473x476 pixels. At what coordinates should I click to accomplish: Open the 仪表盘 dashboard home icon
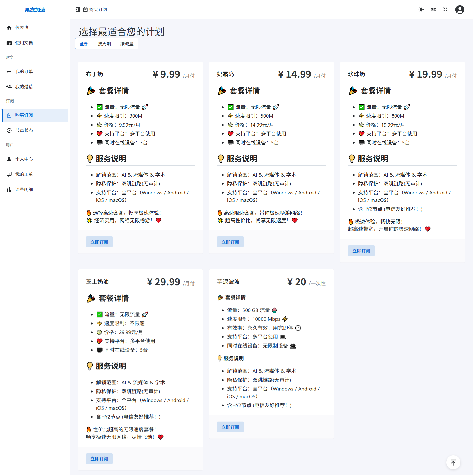pos(9,28)
